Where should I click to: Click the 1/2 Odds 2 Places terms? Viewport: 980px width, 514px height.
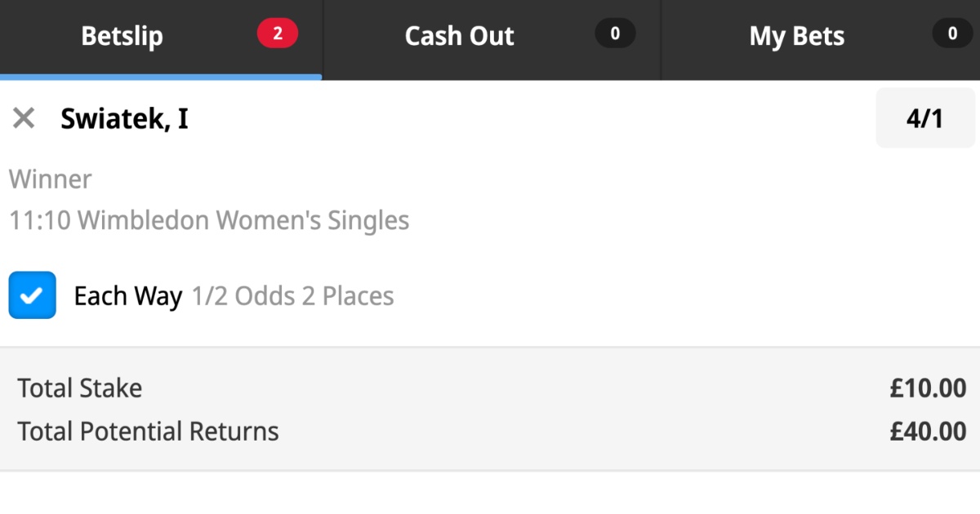292,296
